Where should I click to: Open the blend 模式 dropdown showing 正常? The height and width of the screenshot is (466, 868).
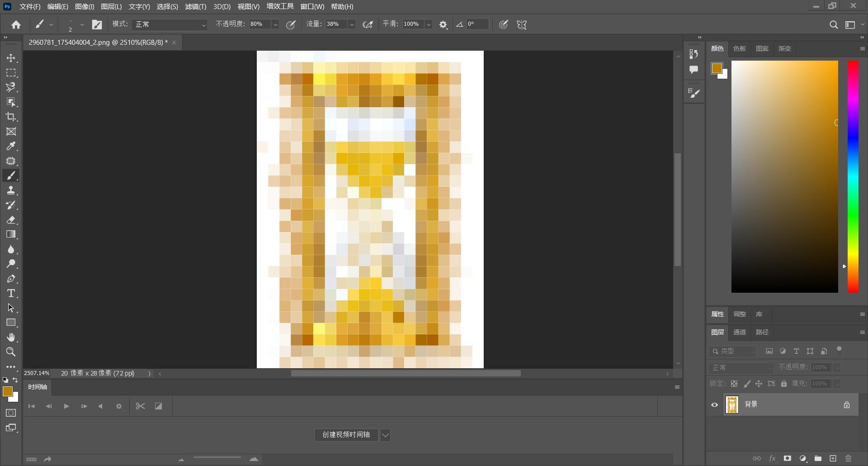point(170,24)
